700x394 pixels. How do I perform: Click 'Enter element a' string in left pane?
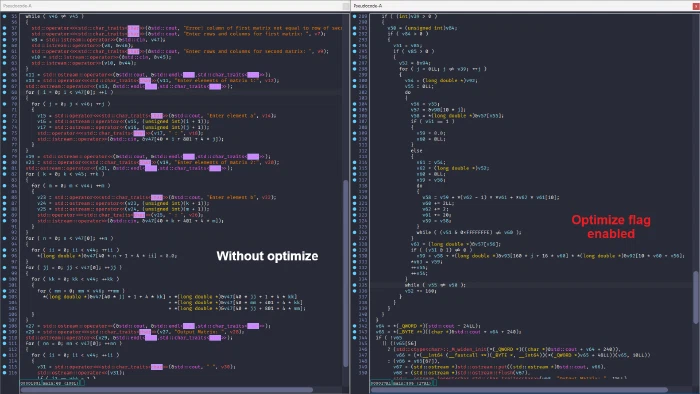coord(232,115)
